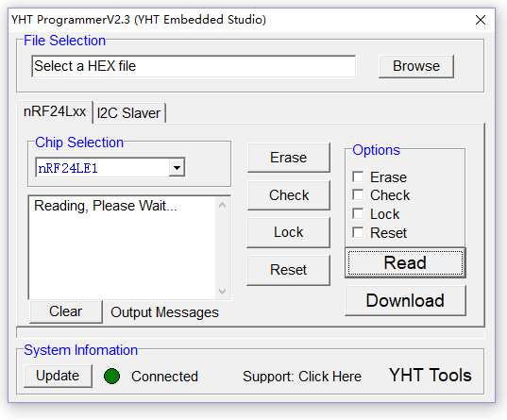Open the Support: Click Here link
Viewport: 507px width, 420px height.
(x=302, y=377)
